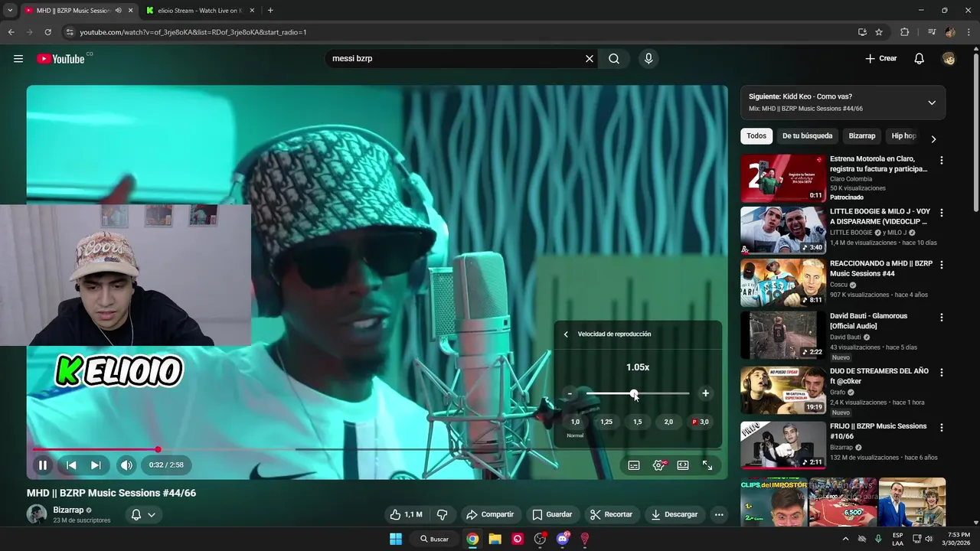Image resolution: width=980 pixels, height=551 pixels.
Task: Start voice search with microphone icon
Action: click(648, 59)
